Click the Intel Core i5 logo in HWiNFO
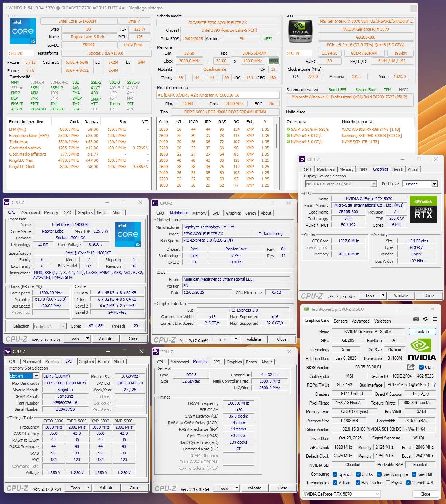 click(23, 31)
